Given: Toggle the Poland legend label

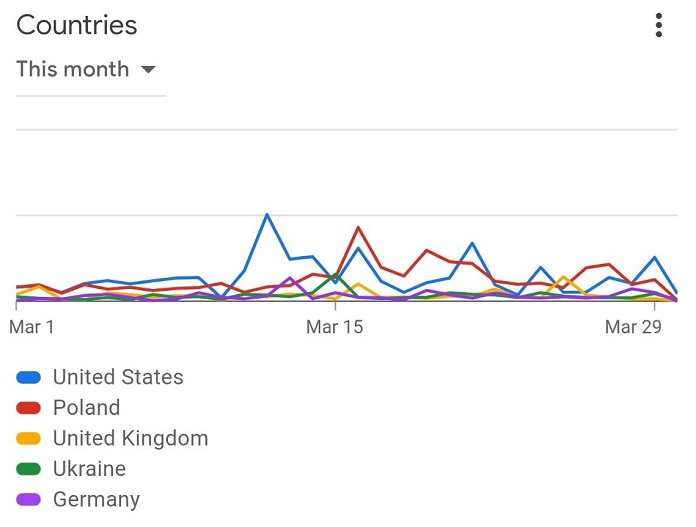Looking at the screenshot, I should click(87, 408).
